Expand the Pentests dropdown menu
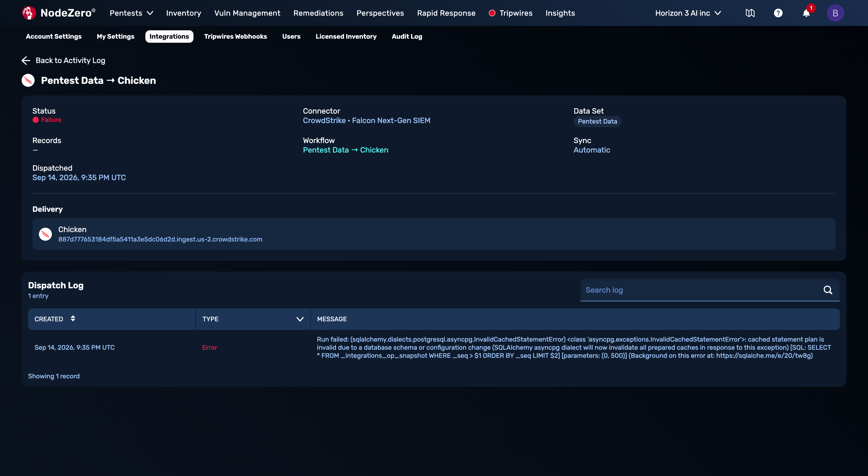The height and width of the screenshot is (476, 868). [x=131, y=13]
